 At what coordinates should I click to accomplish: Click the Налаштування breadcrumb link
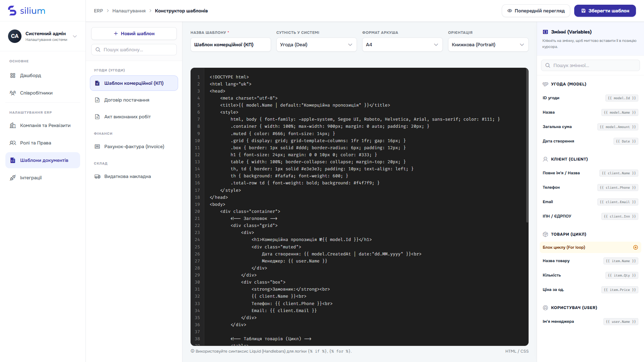click(x=129, y=11)
